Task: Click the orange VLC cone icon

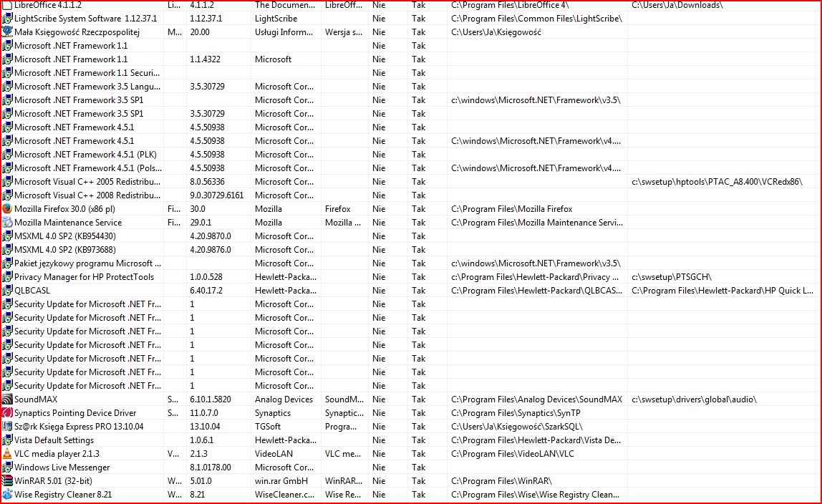Action: pos(7,454)
